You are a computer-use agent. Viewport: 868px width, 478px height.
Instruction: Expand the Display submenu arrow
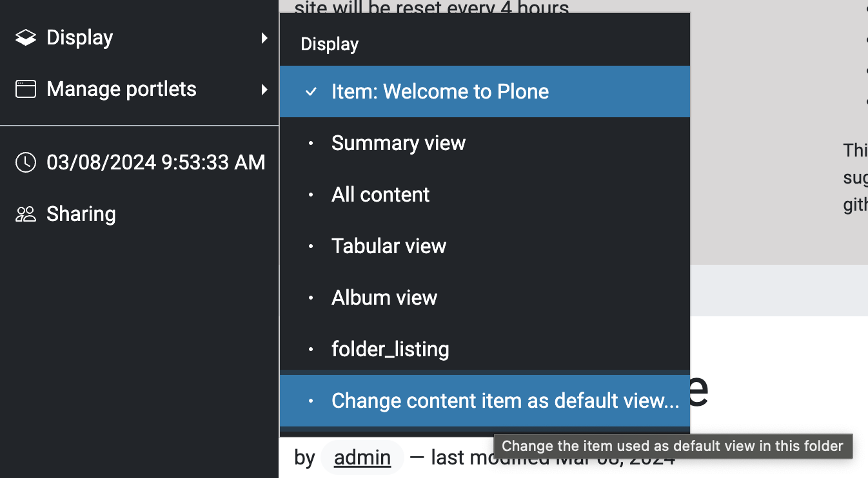click(264, 38)
